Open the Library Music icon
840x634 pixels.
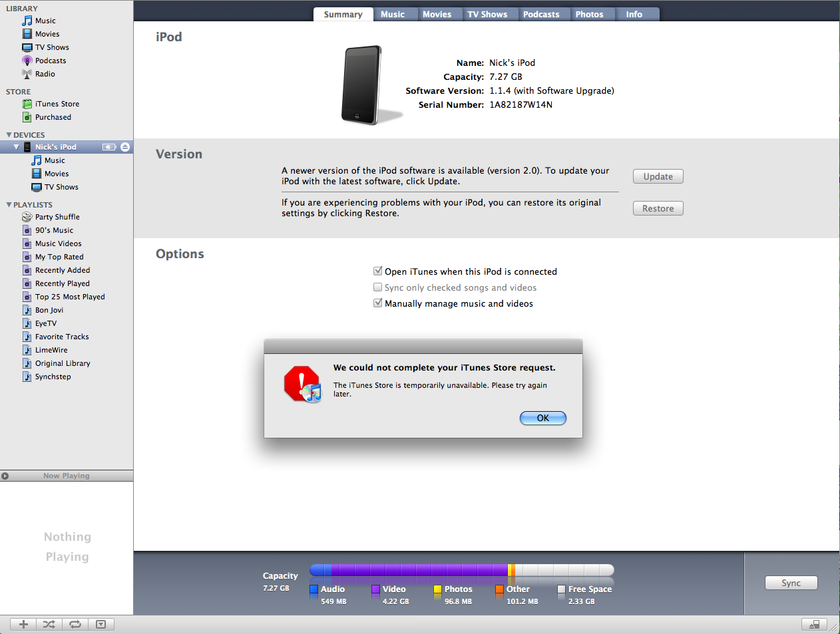27,21
